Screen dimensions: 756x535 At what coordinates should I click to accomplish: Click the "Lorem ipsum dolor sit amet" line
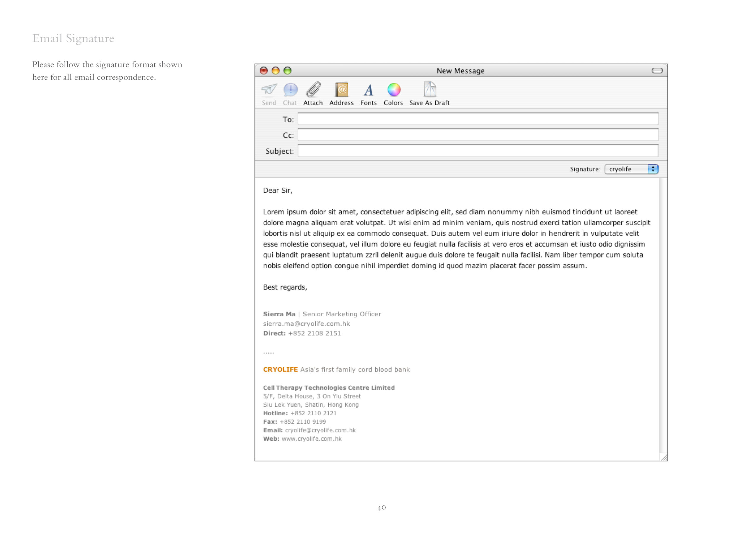(x=450, y=212)
